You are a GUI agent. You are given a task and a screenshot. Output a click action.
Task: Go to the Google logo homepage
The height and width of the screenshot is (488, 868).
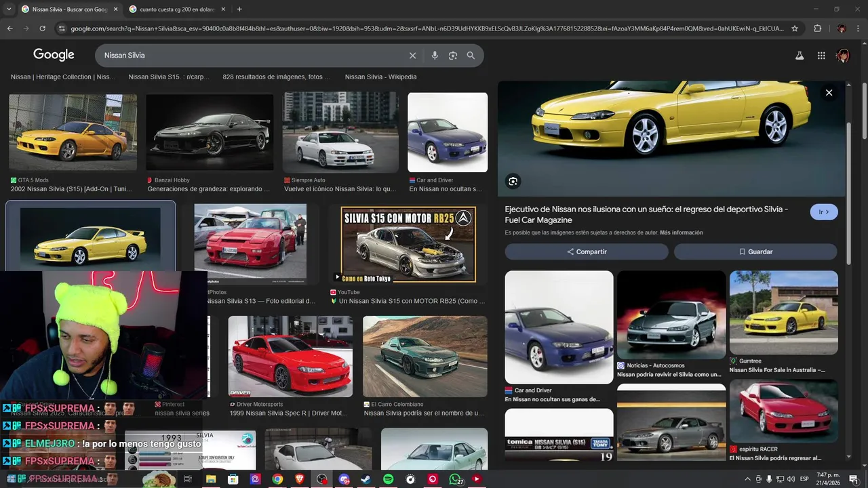pyautogui.click(x=54, y=55)
